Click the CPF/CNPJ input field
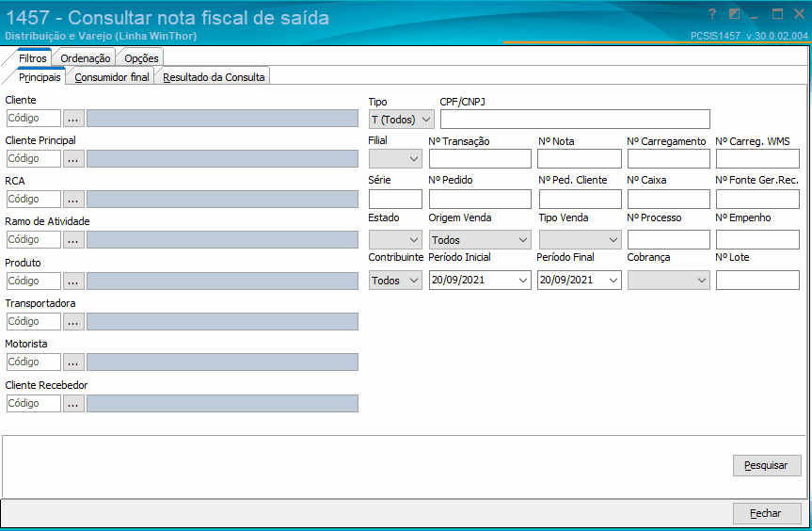Screen dimensions: 812x531 pyautogui.click(x=575, y=120)
